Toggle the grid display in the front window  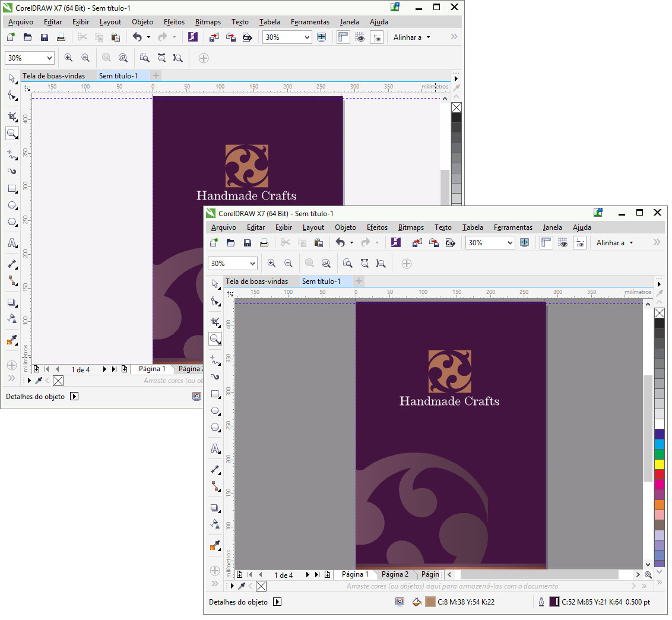(x=563, y=242)
